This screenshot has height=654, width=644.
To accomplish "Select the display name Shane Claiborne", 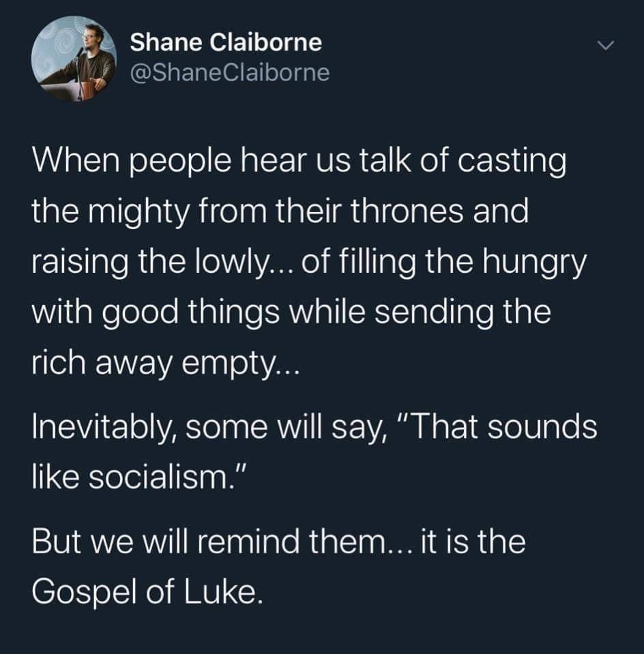I will tap(226, 42).
